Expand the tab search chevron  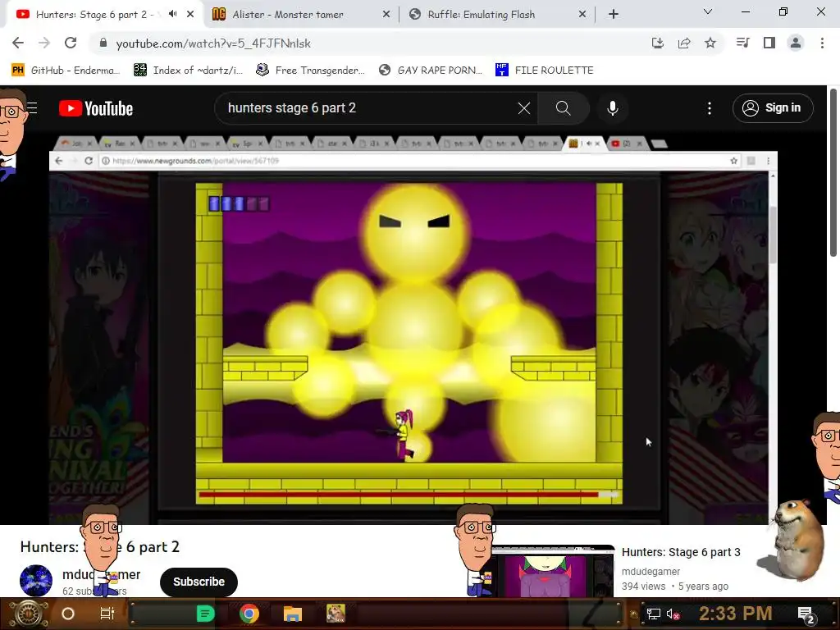click(708, 11)
